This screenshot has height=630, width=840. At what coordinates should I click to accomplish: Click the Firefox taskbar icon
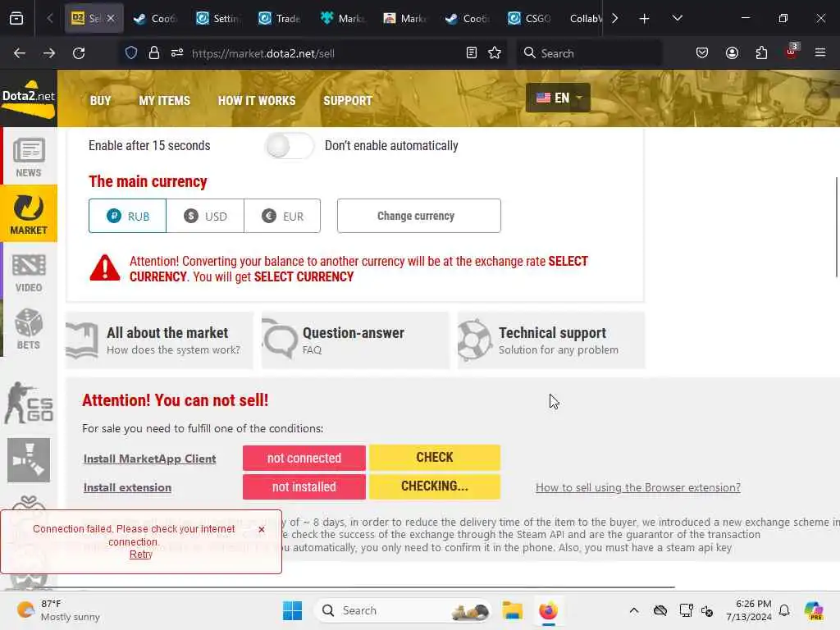pyautogui.click(x=548, y=610)
